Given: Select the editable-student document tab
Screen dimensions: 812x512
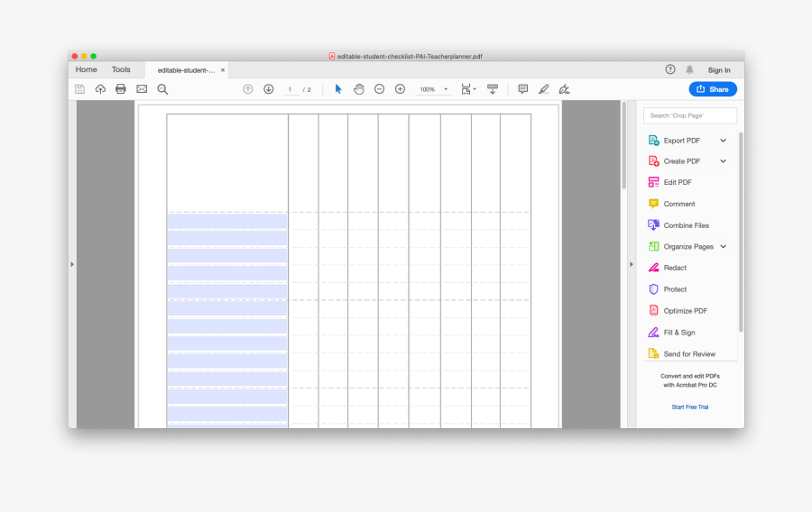Looking at the screenshot, I should tap(185, 70).
